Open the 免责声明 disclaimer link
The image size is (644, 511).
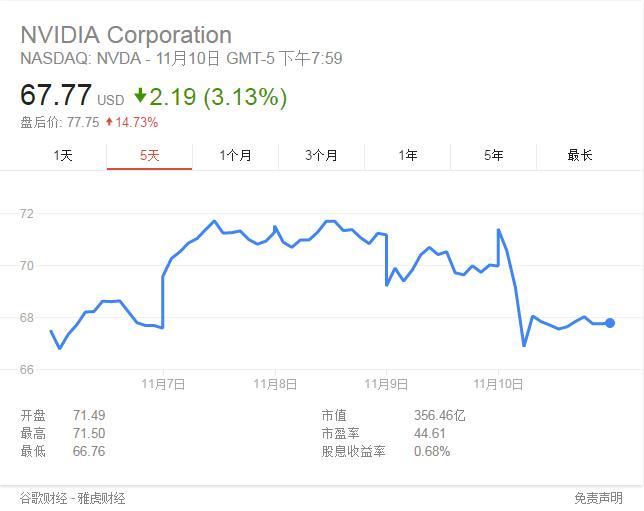tap(598, 498)
